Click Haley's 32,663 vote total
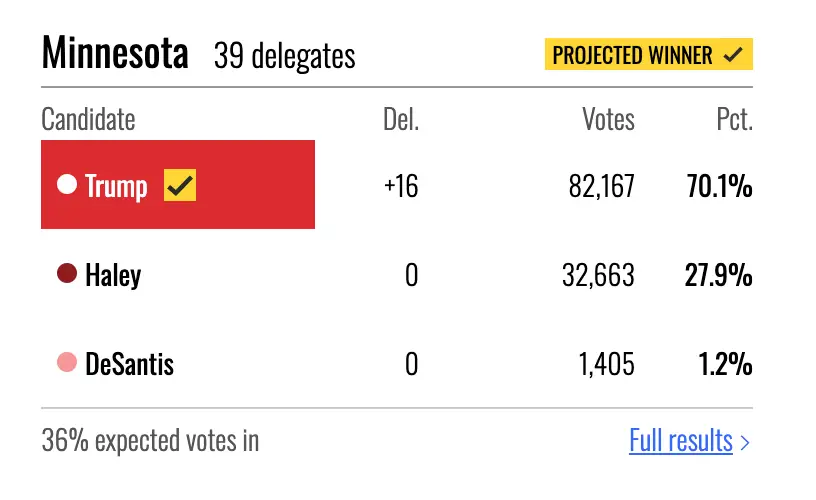This screenshot has height=500, width=816. coord(598,275)
